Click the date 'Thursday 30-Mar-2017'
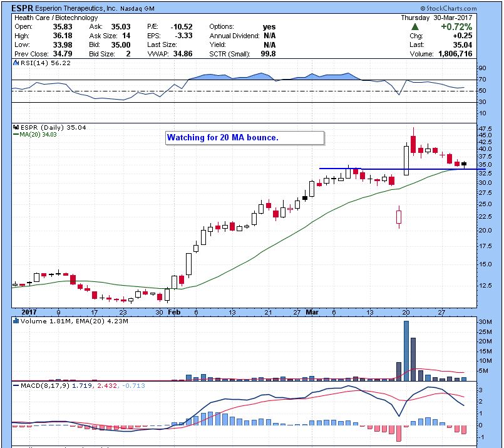The image size is (504, 448). pyautogui.click(x=436, y=18)
